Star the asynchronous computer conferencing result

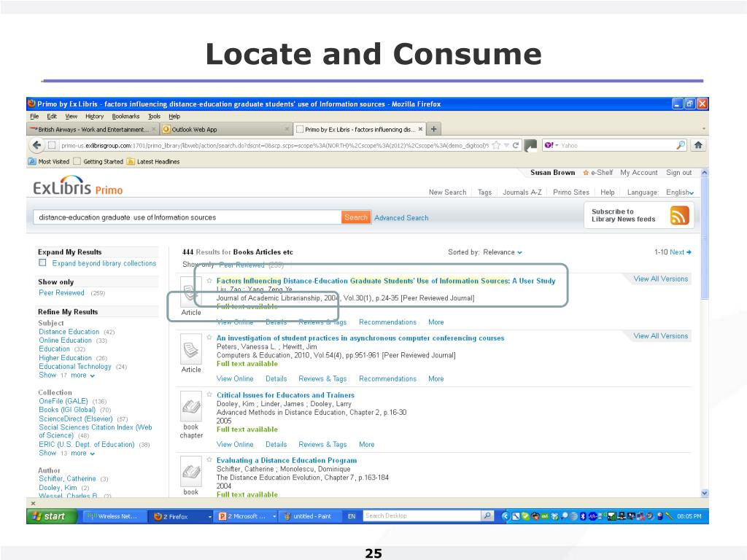[x=209, y=337]
